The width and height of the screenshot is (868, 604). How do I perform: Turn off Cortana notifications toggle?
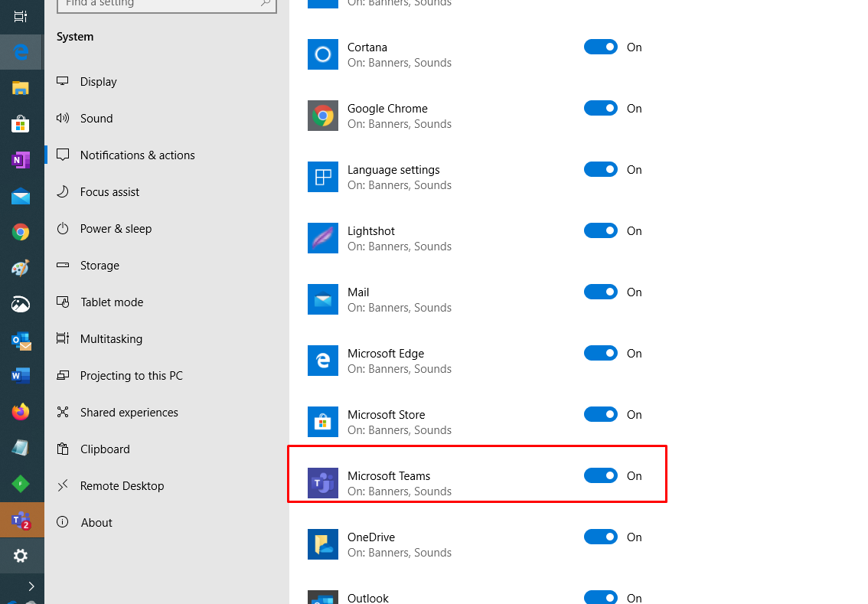click(x=601, y=47)
